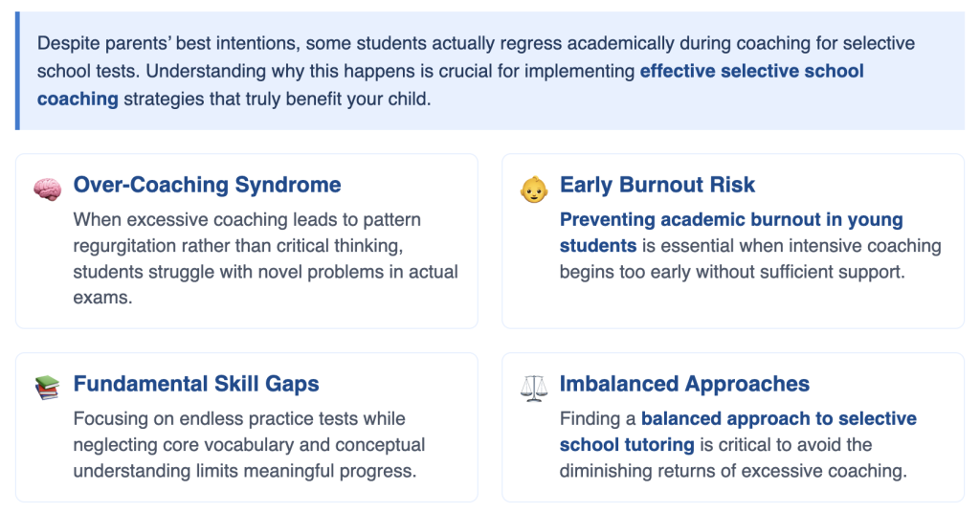980x513 pixels.
Task: Click the brain emoji icon
Action: pos(48,190)
